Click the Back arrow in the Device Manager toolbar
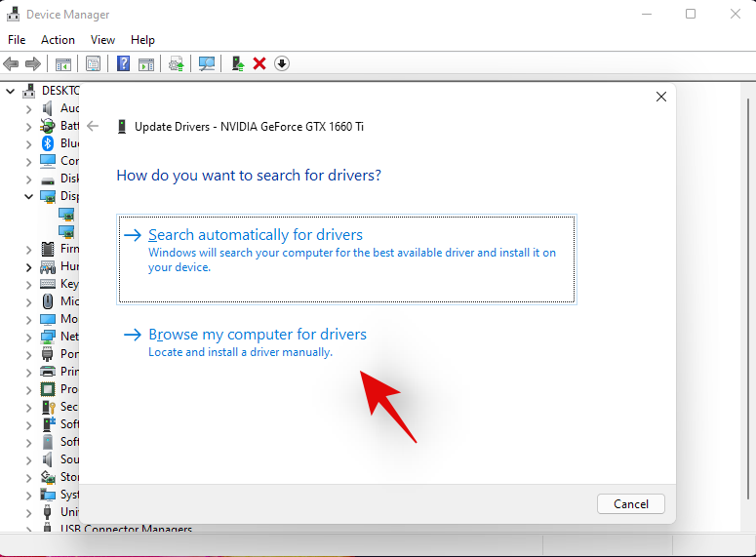Viewport: 756px width, 557px height. [x=11, y=63]
